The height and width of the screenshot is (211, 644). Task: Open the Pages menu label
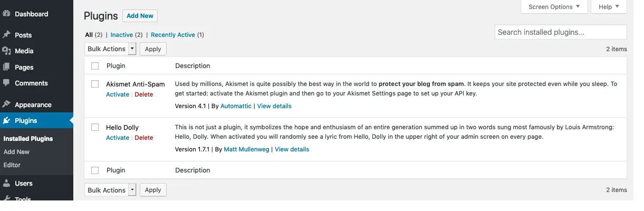click(x=24, y=67)
